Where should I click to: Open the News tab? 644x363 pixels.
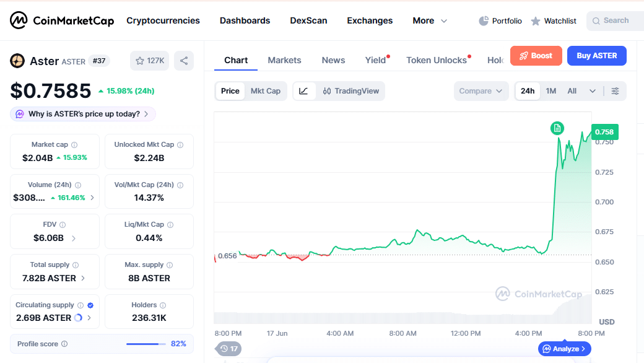[333, 60]
